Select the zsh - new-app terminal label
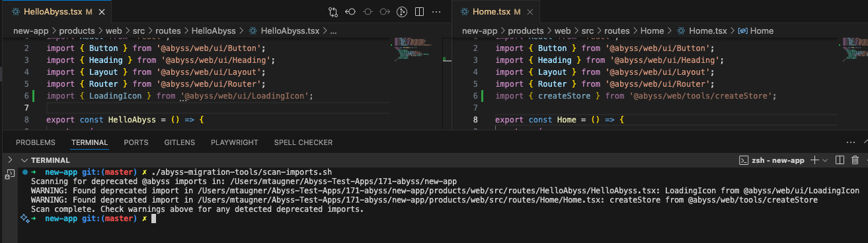The image size is (868, 243). pos(778,160)
